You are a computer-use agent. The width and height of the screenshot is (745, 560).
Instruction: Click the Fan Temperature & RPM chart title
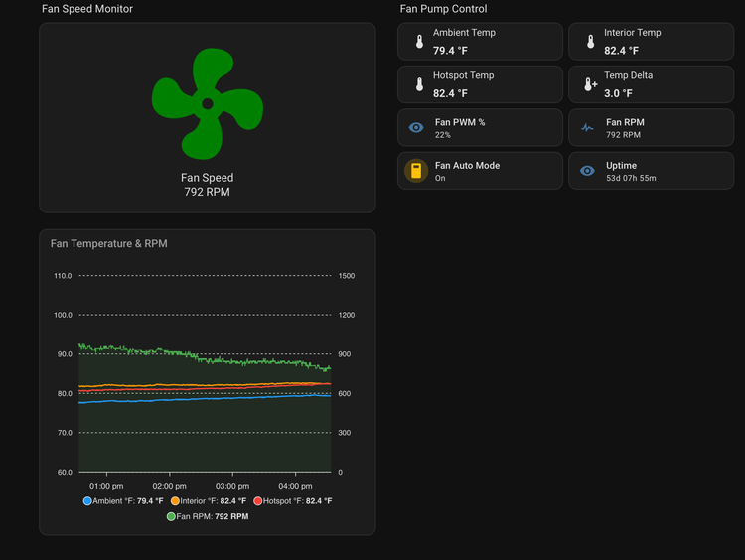click(109, 243)
